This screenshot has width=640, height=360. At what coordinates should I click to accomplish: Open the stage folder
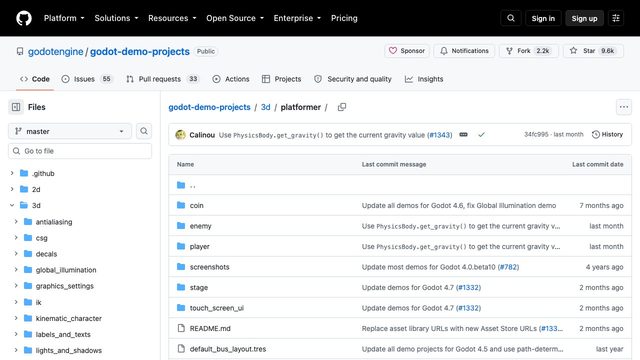pyautogui.click(x=199, y=287)
